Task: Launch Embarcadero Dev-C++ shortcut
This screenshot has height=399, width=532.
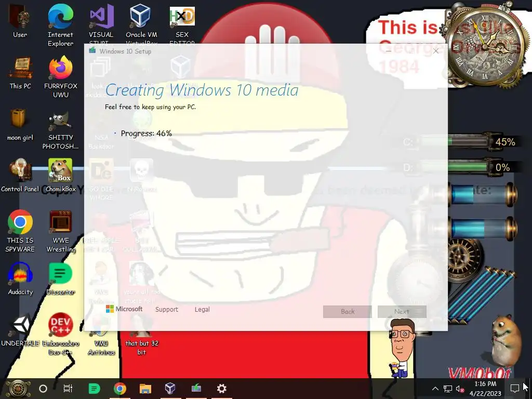Action: (x=60, y=334)
